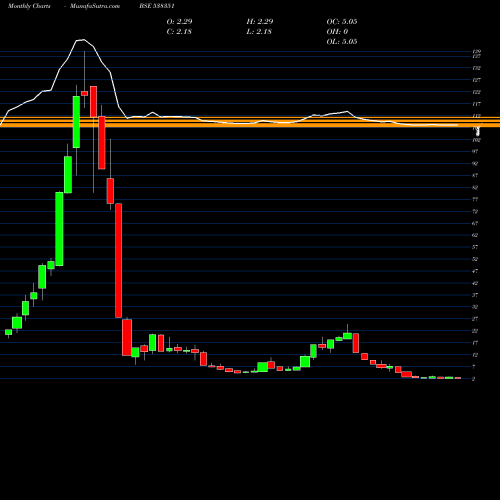Click the 67 price axis label
500x500 pixels.
click(x=475, y=223)
